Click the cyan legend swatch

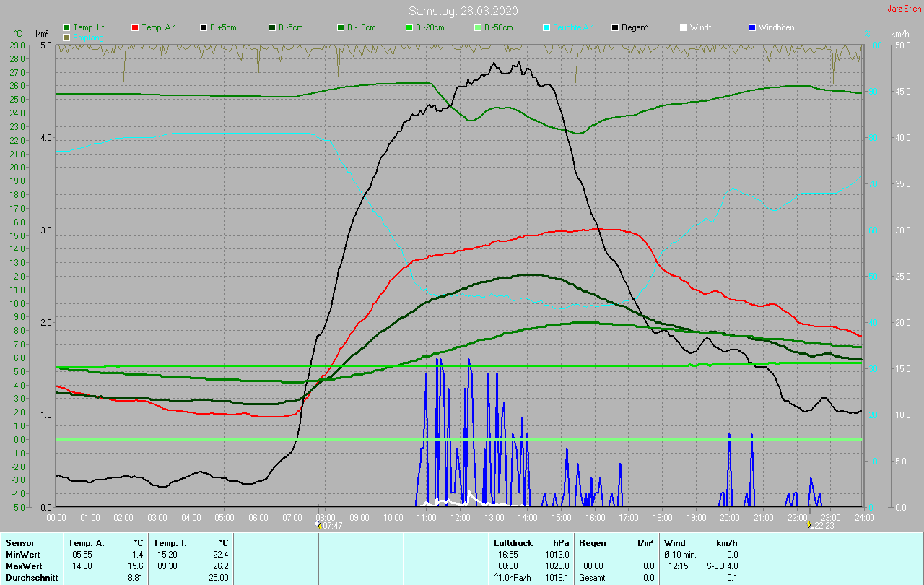[546, 27]
